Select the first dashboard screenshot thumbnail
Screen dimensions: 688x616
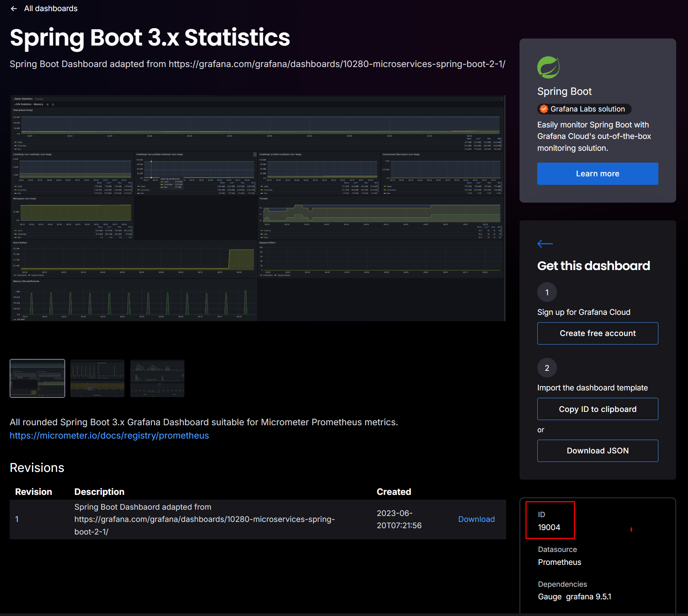(37, 378)
